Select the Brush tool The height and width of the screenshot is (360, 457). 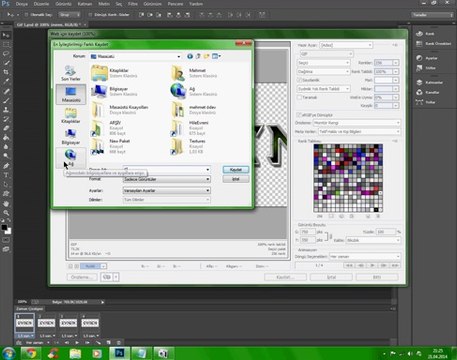(x=6, y=100)
